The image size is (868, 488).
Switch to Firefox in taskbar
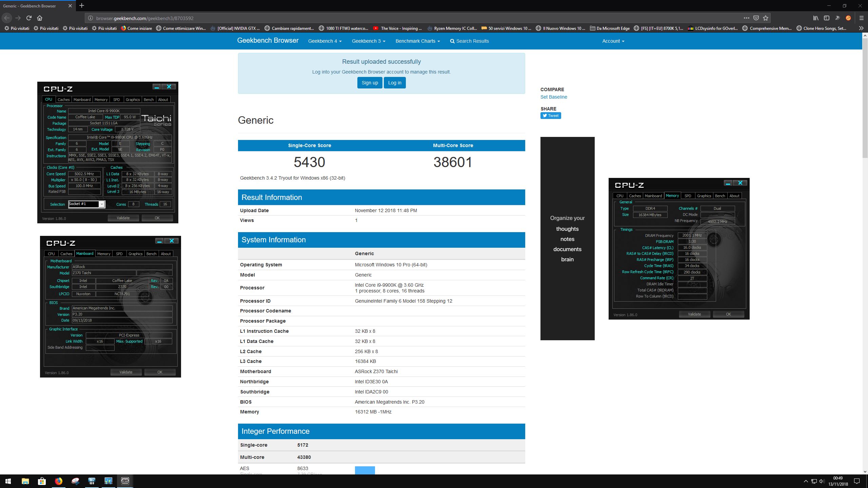[x=58, y=481]
